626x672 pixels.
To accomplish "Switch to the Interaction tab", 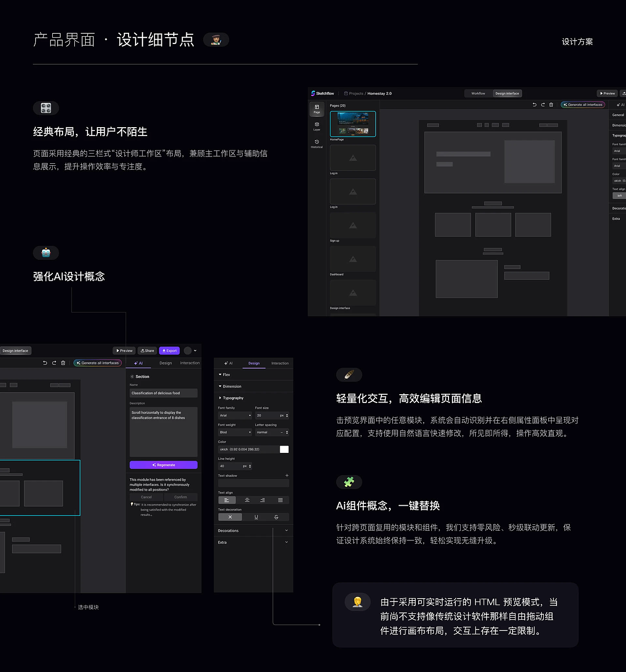I will [280, 363].
